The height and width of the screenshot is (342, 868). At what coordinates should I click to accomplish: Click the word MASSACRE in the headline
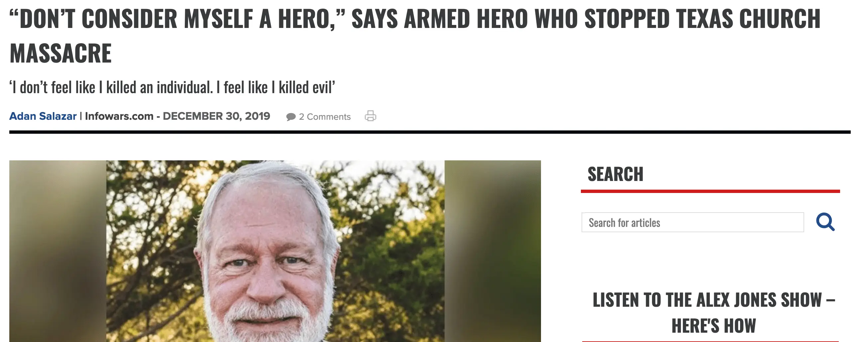tap(61, 53)
